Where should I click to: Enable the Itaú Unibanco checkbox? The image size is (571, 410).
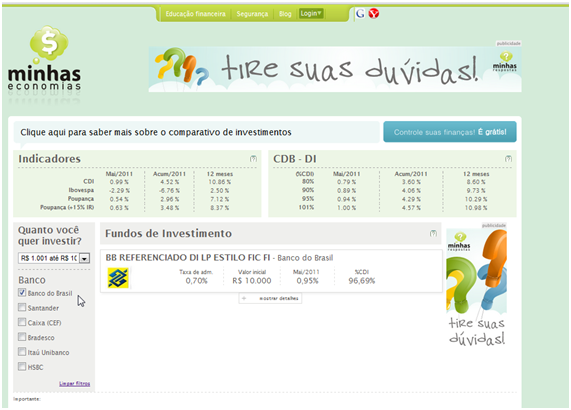[22, 352]
